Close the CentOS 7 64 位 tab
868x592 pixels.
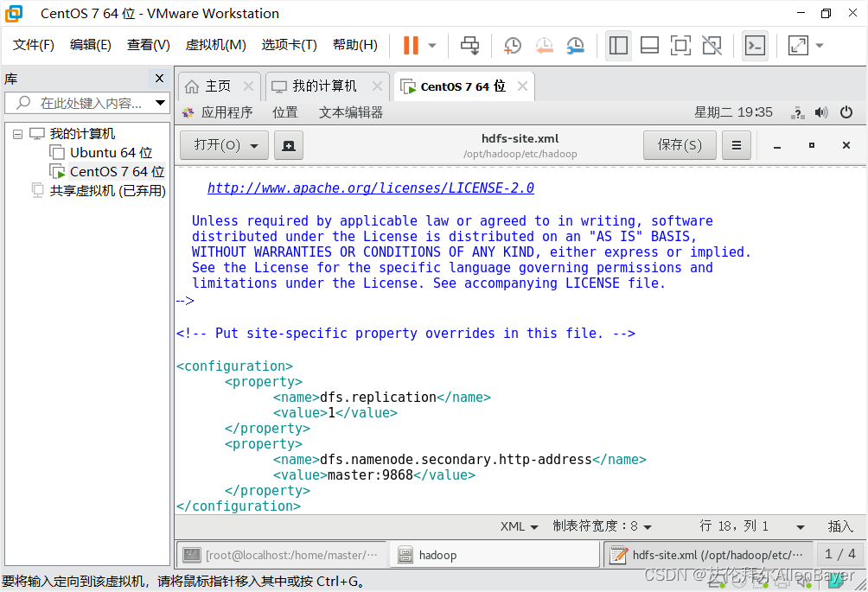522,86
